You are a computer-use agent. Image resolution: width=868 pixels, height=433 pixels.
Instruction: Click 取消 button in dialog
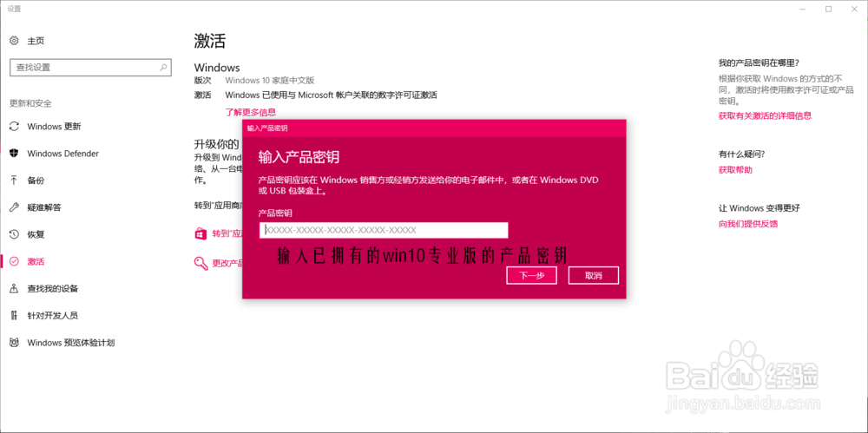click(x=594, y=275)
